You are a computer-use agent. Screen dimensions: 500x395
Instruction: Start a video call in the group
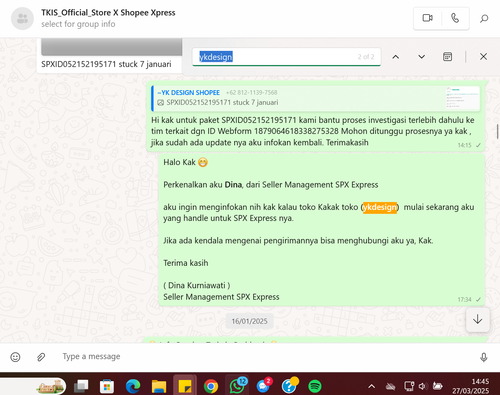tap(428, 18)
